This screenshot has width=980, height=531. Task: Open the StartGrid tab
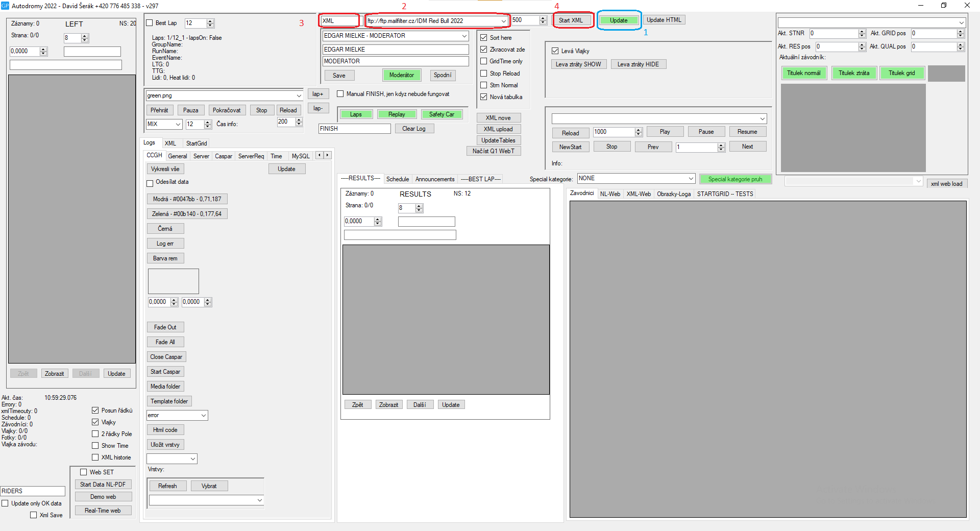(197, 143)
